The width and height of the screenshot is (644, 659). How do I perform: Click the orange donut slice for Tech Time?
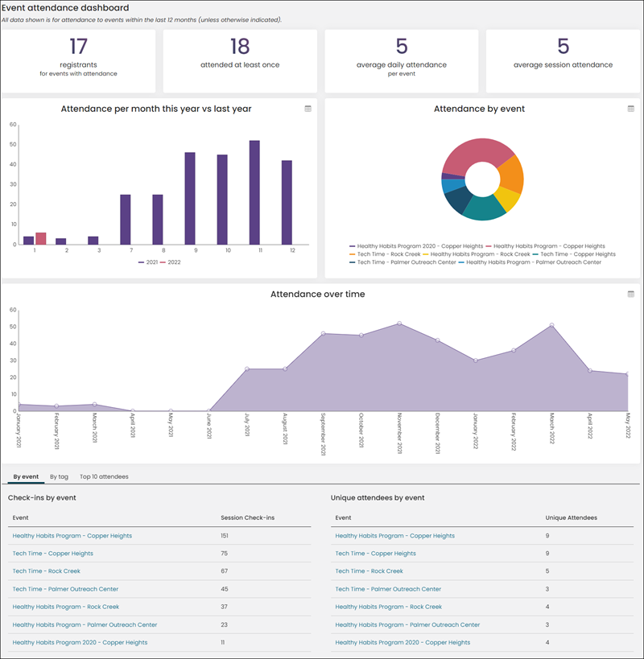pyautogui.click(x=512, y=175)
